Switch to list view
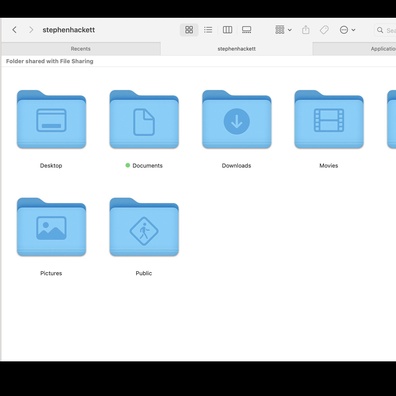The image size is (396, 396). [208, 30]
